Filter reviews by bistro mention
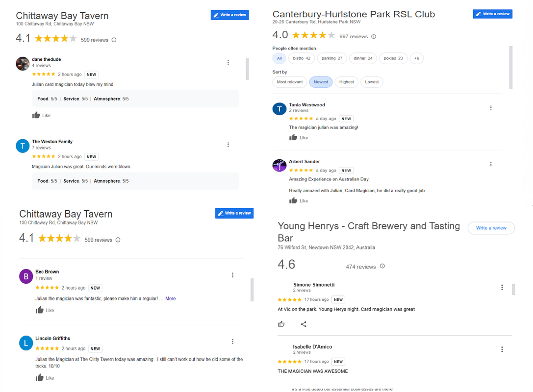 click(302, 58)
